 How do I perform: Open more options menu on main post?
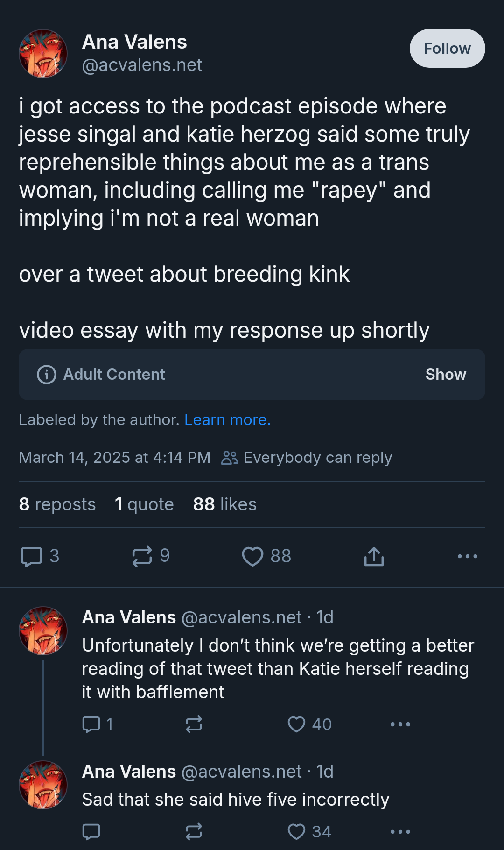click(x=467, y=556)
